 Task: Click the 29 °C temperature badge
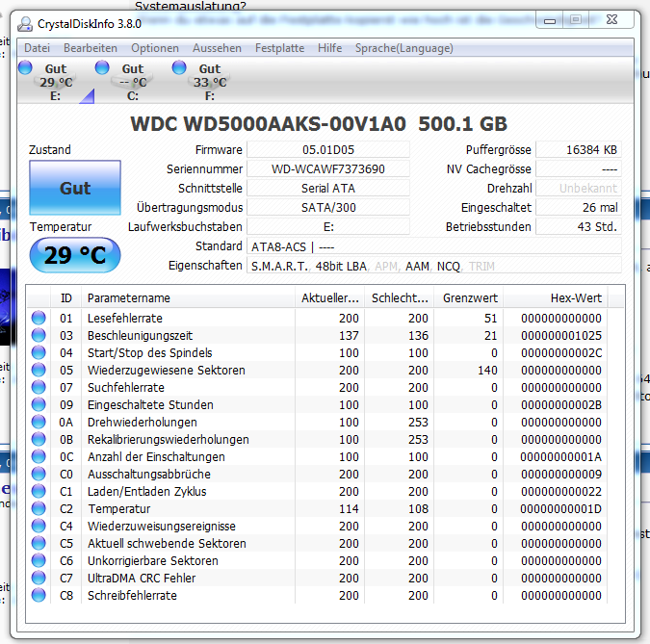coord(75,255)
